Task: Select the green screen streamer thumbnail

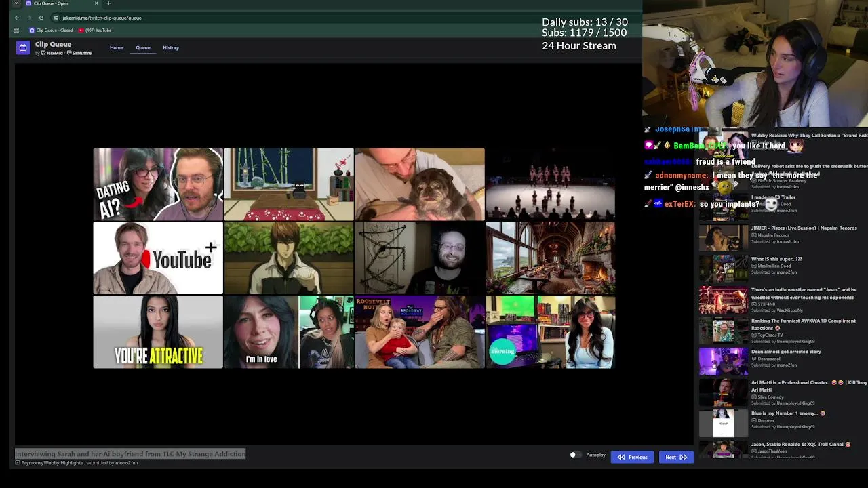Action: (x=551, y=332)
